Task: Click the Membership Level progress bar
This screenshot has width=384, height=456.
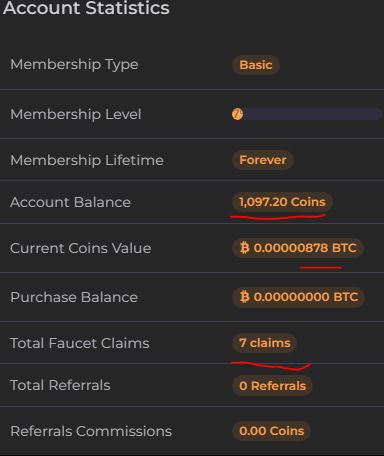Action: (307, 114)
